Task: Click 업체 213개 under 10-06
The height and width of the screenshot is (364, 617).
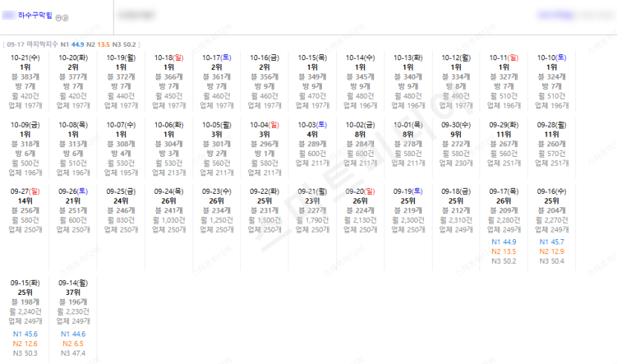Action: [x=169, y=172]
